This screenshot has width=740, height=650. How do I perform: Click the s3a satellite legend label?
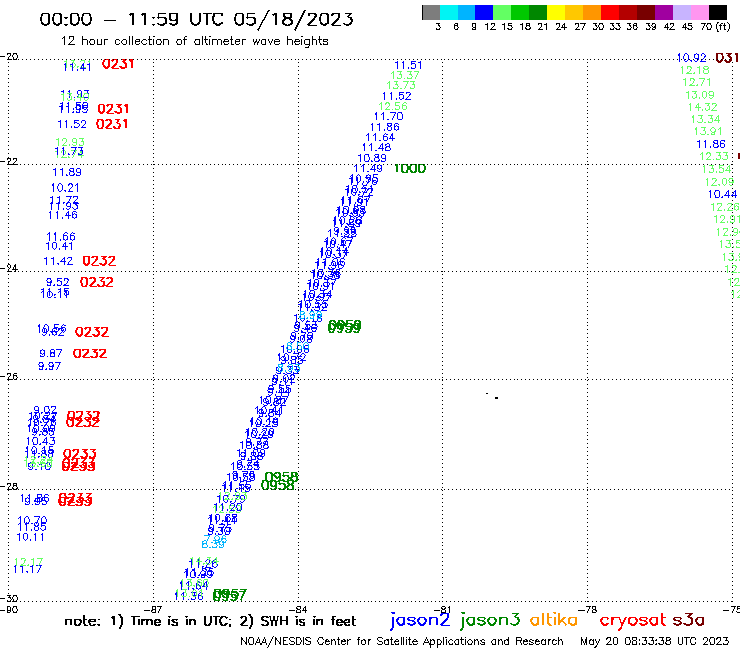click(x=689, y=620)
